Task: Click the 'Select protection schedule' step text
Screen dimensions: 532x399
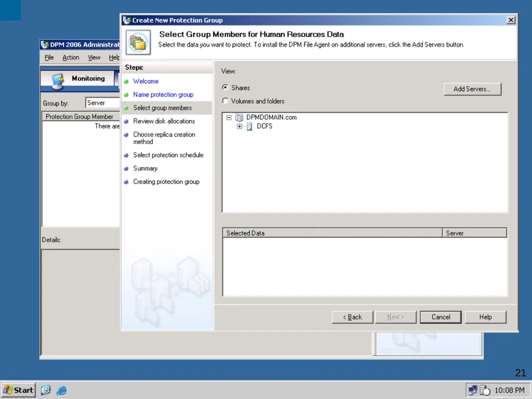Action: pyautogui.click(x=168, y=155)
